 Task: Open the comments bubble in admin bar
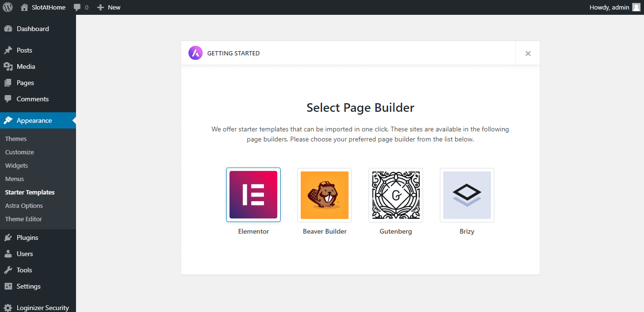point(81,7)
